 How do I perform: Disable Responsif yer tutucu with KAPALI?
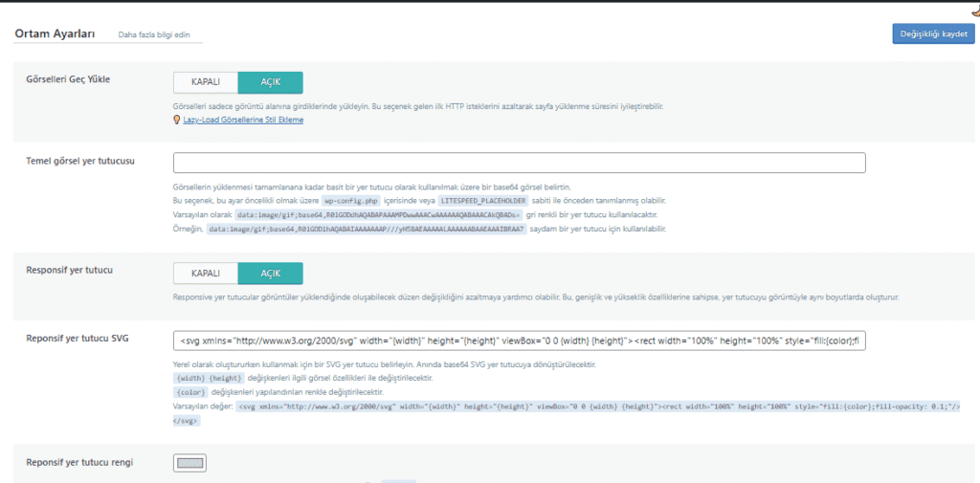click(206, 274)
